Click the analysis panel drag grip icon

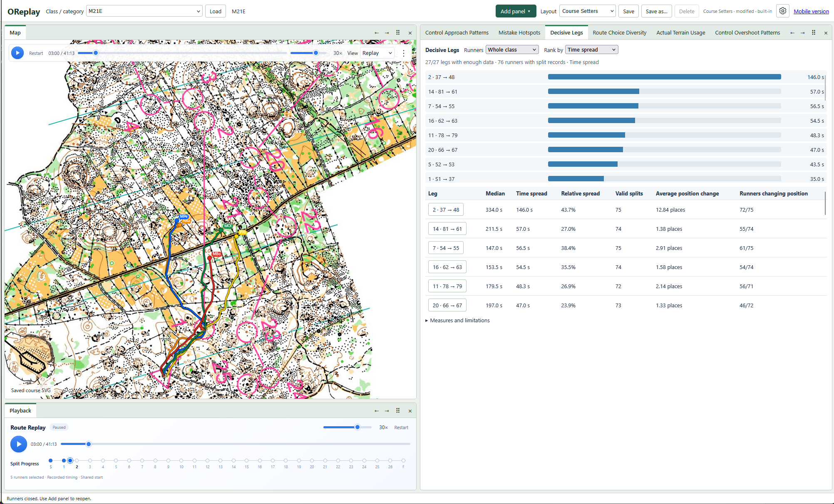(814, 32)
